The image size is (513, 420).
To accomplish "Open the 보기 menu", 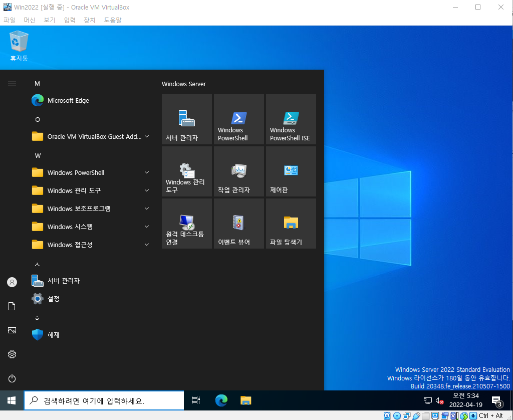I will [50, 20].
